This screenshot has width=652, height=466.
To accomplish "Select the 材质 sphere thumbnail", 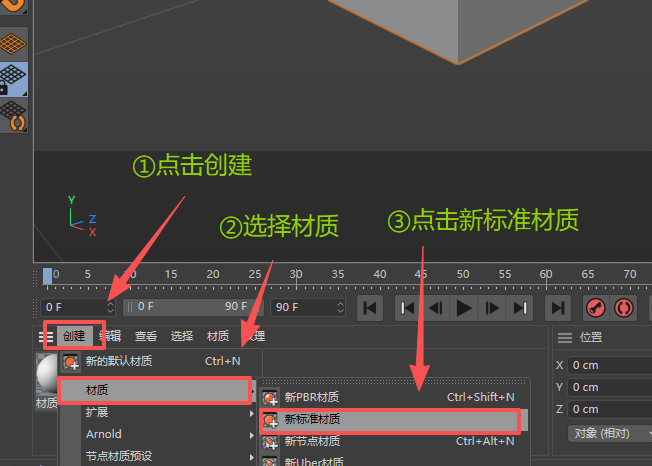I will point(47,373).
